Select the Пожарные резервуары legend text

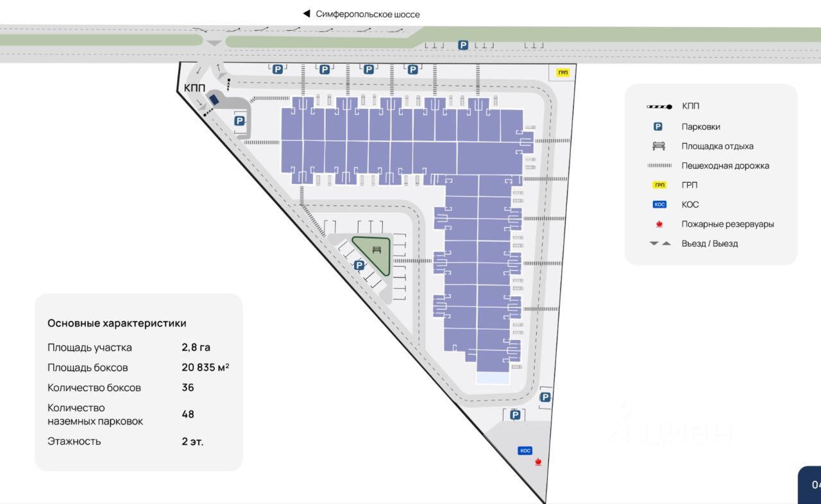728,224
